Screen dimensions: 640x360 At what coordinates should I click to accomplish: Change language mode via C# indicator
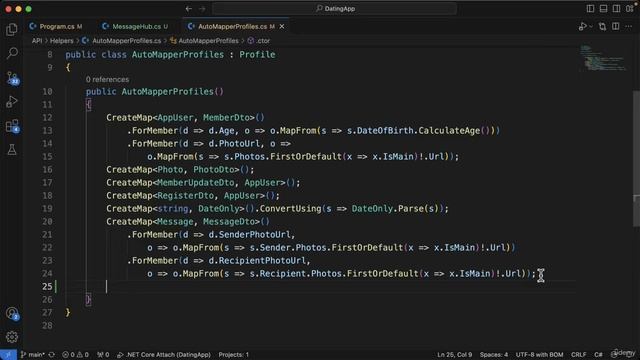click(598, 355)
